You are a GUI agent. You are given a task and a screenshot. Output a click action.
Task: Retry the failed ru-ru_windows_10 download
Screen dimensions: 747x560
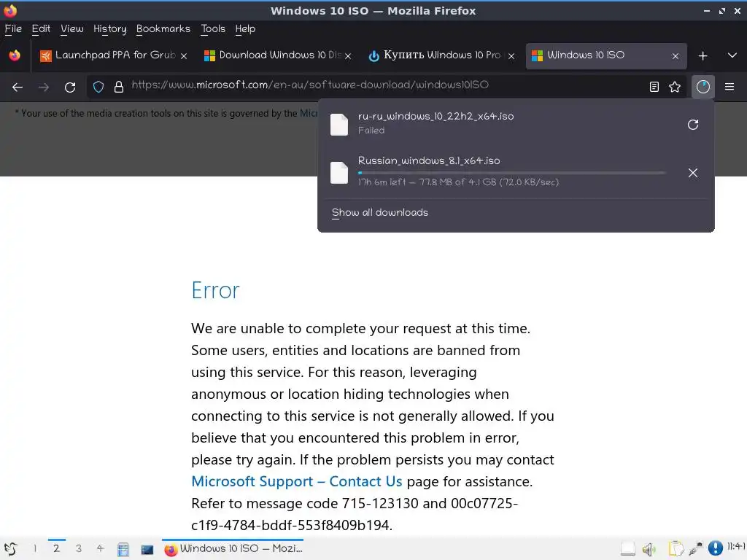tap(693, 125)
